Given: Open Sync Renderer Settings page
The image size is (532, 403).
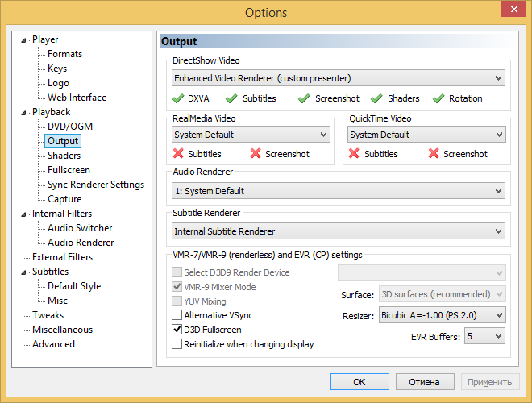Looking at the screenshot, I should [x=95, y=185].
